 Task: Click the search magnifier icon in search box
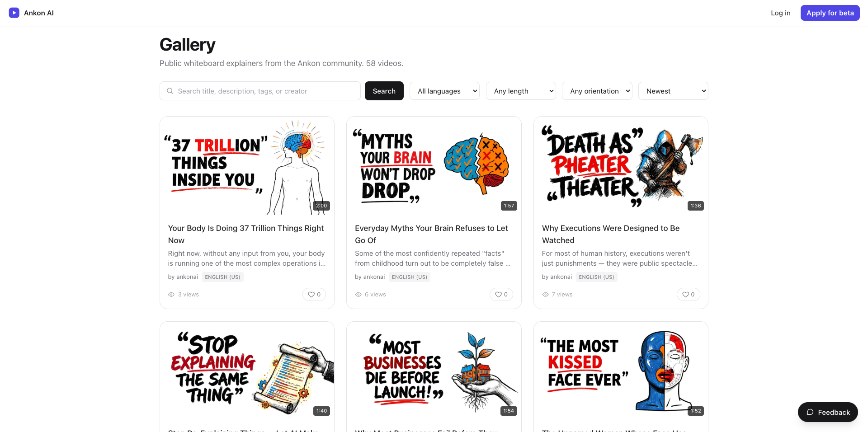pos(170,91)
